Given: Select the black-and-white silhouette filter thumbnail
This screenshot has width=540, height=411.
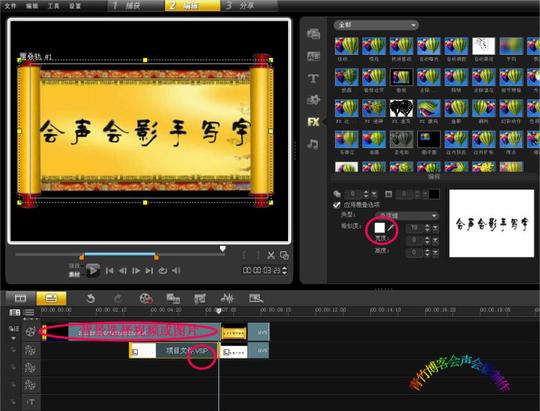Looking at the screenshot, I should tap(401, 108).
